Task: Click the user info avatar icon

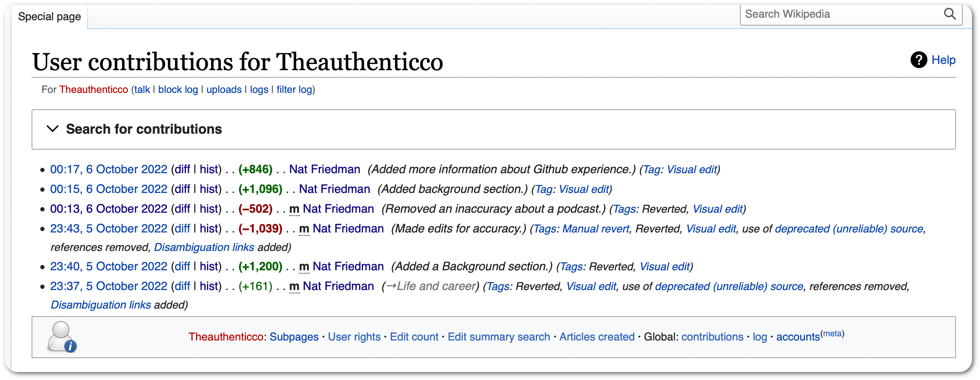Action: tap(62, 337)
